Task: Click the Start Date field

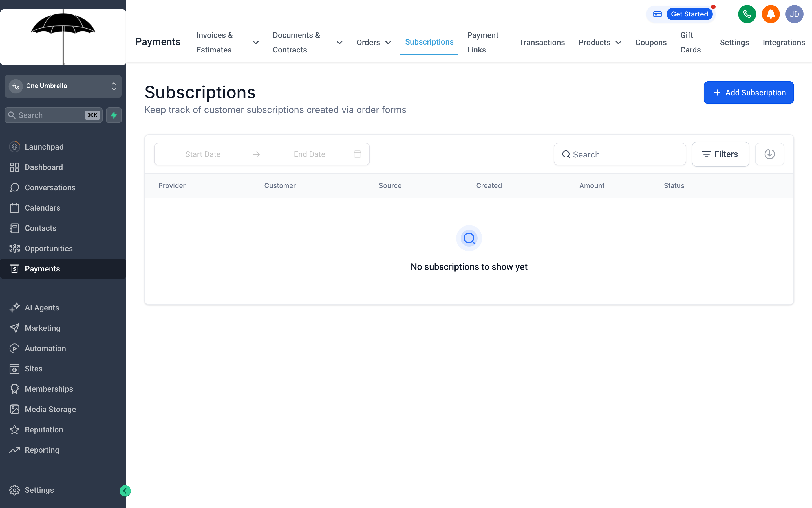Action: (x=203, y=154)
